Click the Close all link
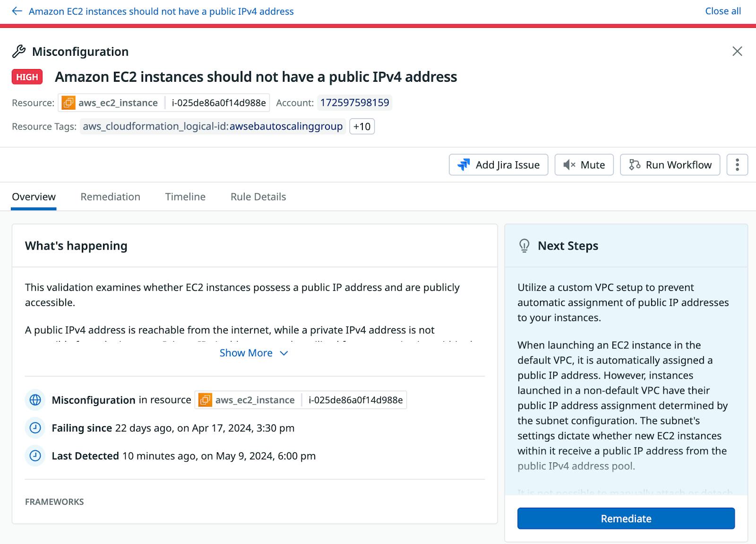Image resolution: width=756 pixels, height=544 pixels. coord(722,11)
